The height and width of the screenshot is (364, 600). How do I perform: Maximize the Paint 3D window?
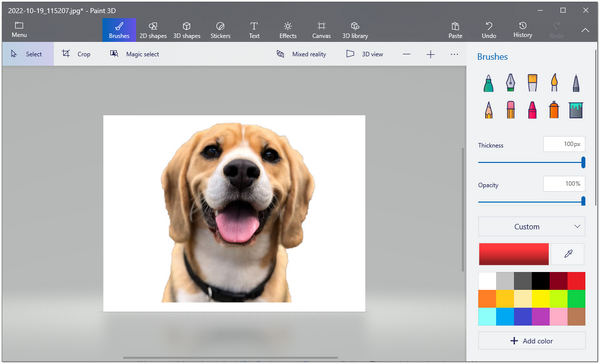(x=562, y=10)
